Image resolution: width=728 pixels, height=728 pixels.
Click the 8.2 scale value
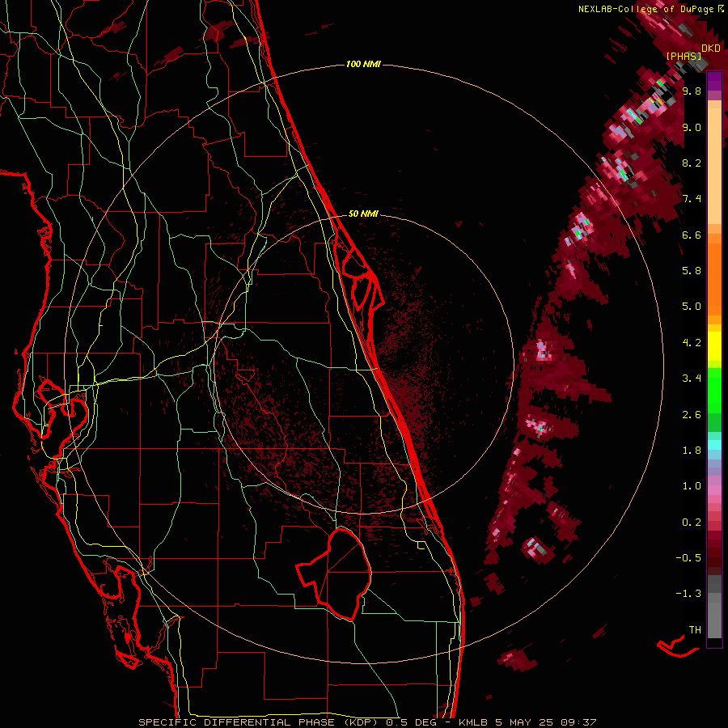click(692, 163)
